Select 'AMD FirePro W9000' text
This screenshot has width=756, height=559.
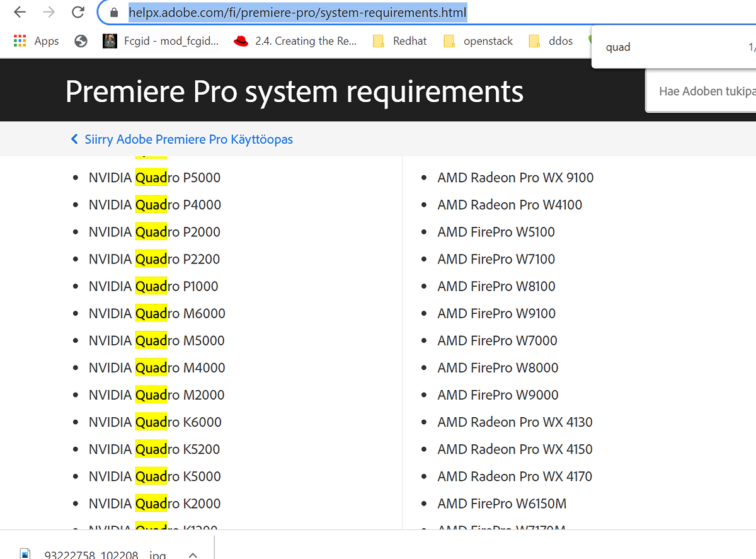coord(498,395)
